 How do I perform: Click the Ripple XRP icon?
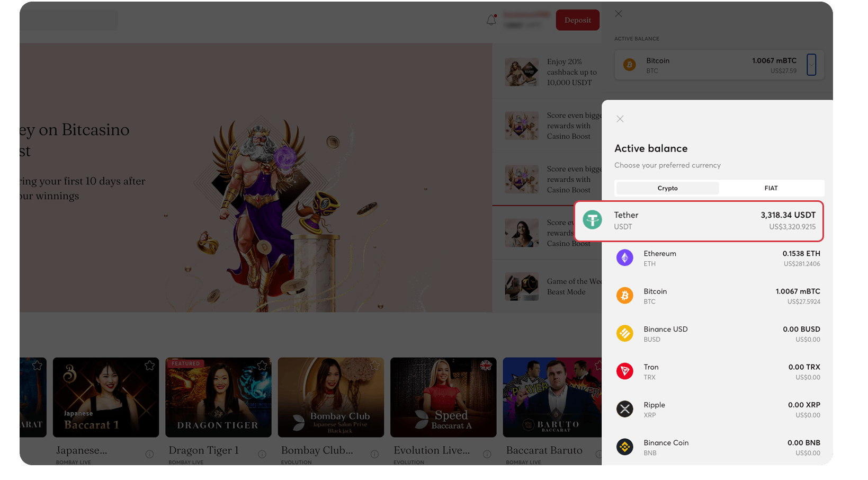(x=624, y=409)
